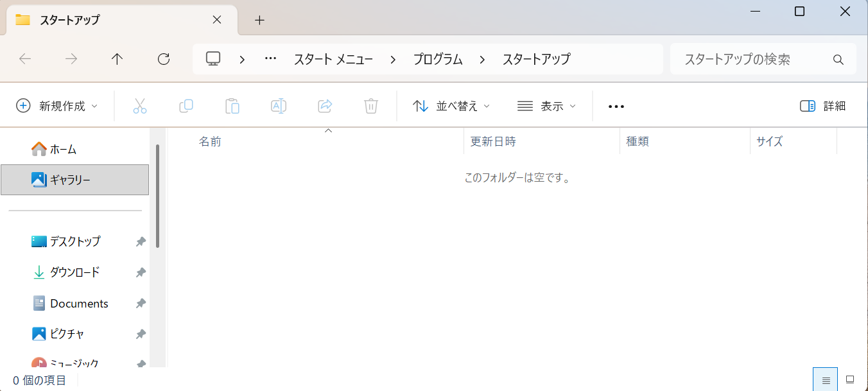The width and height of the screenshot is (868, 391).
Task: Click the Back navigation arrow
Action: (25, 59)
